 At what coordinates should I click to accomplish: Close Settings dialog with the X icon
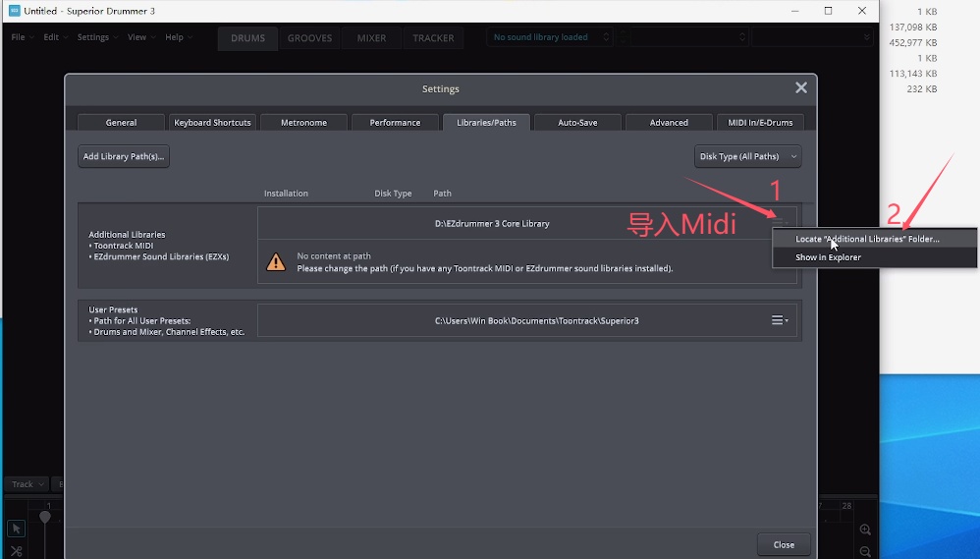click(x=801, y=88)
